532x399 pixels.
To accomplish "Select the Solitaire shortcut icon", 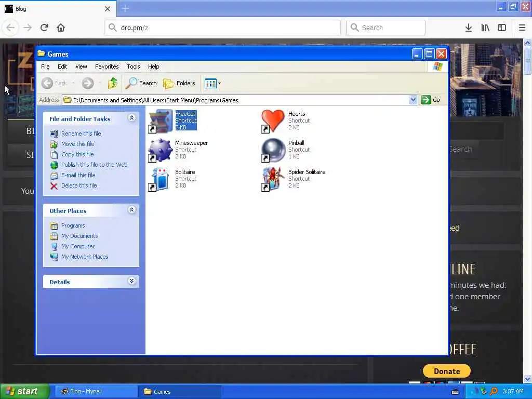I will pyautogui.click(x=161, y=179).
